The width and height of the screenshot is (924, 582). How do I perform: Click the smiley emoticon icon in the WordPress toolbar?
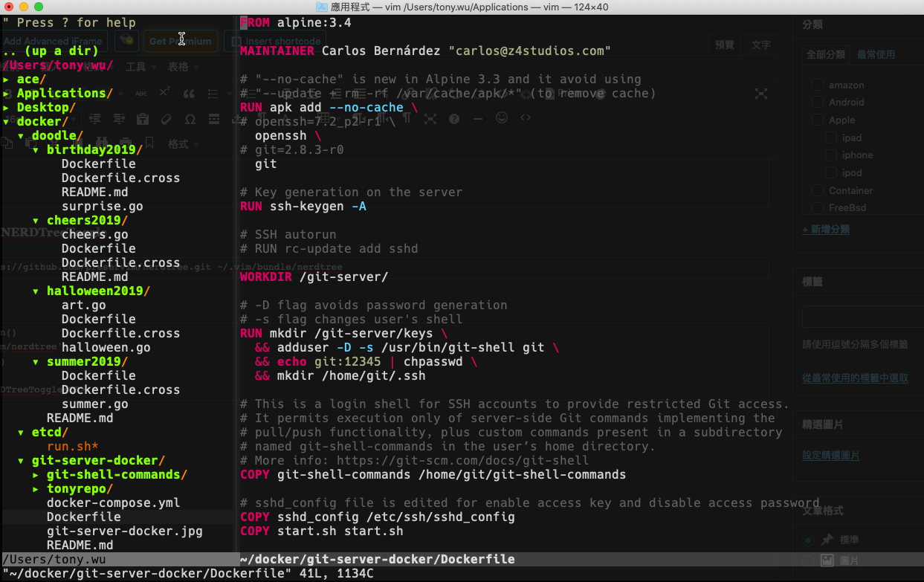tap(502, 117)
